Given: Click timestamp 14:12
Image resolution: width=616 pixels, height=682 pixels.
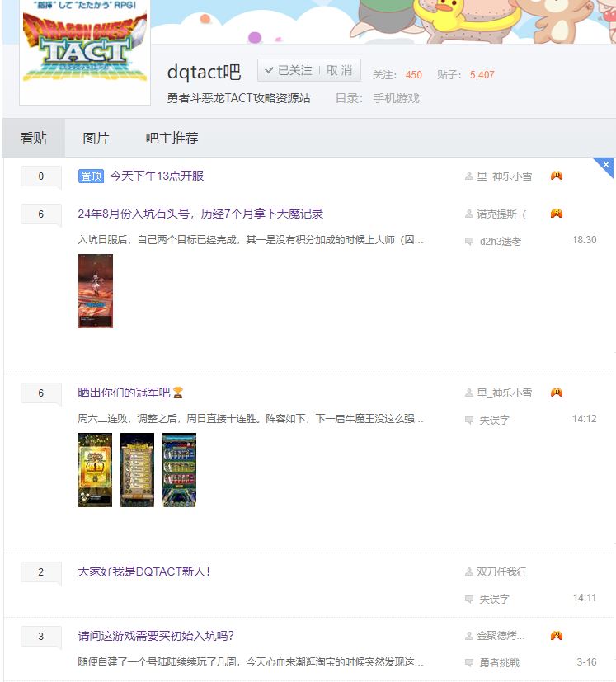Looking at the screenshot, I should pyautogui.click(x=584, y=419).
